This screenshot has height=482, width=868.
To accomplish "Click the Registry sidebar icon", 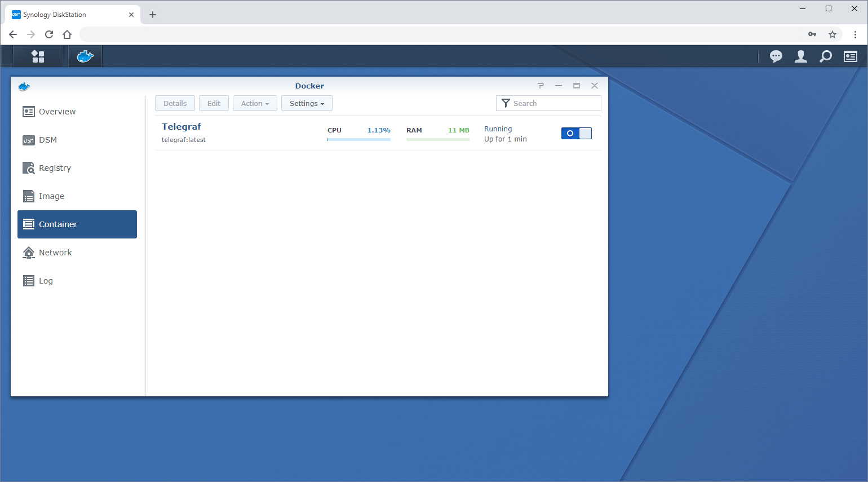I will (x=29, y=168).
